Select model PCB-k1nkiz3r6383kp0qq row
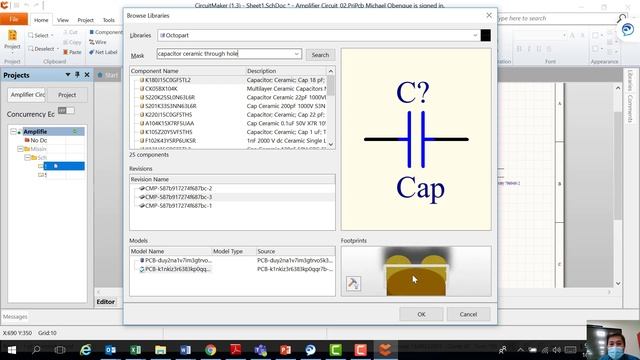Screen dimensions: 640x360 point(233,269)
